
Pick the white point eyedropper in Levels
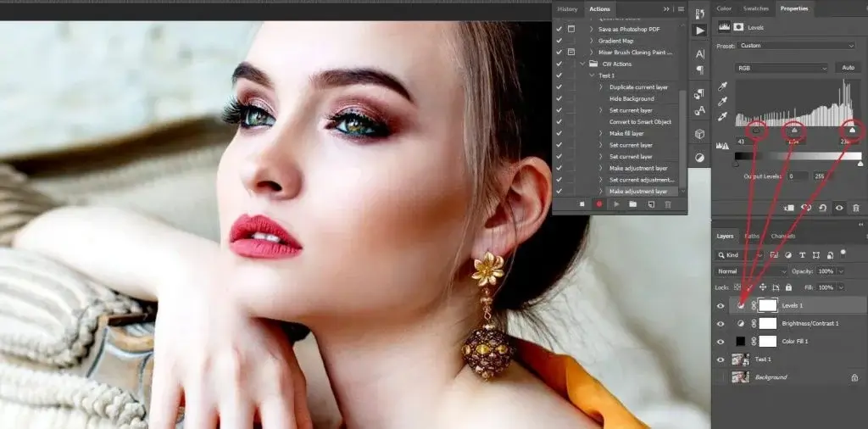722,116
